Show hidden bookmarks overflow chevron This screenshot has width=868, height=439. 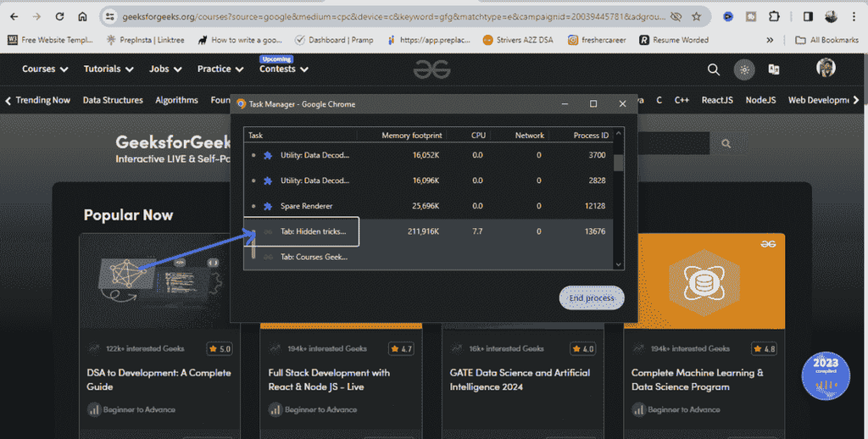click(770, 40)
